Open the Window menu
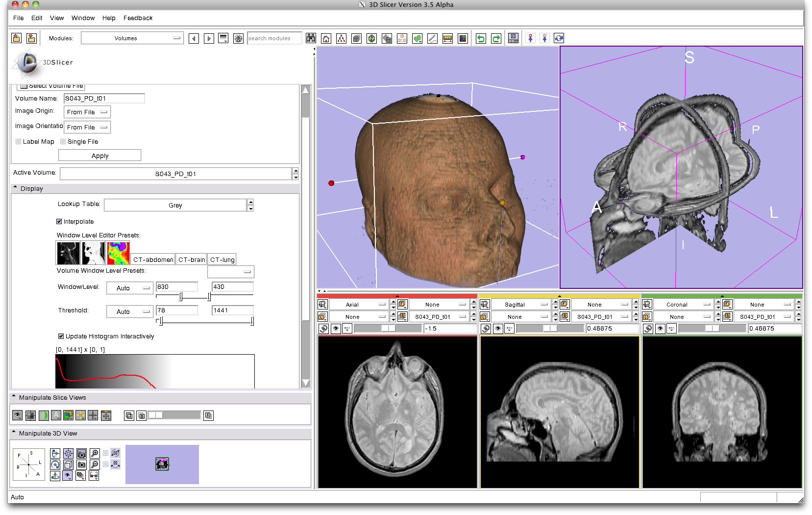The width and height of the screenshot is (812, 515). pyautogui.click(x=83, y=18)
